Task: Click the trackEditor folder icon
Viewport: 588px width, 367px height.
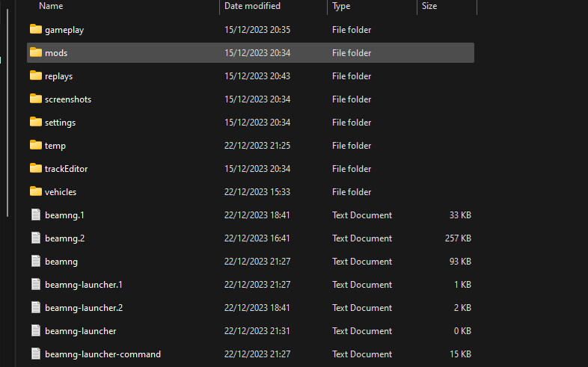Action: (x=36, y=169)
